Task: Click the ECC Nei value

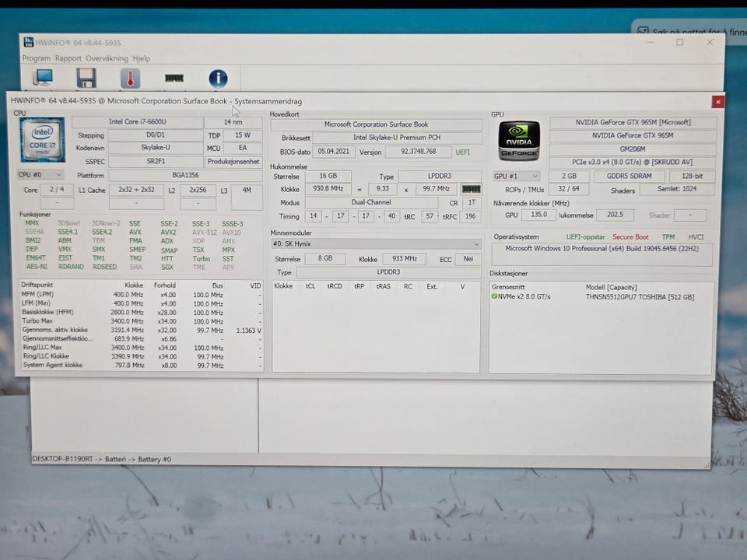Action: click(468, 258)
